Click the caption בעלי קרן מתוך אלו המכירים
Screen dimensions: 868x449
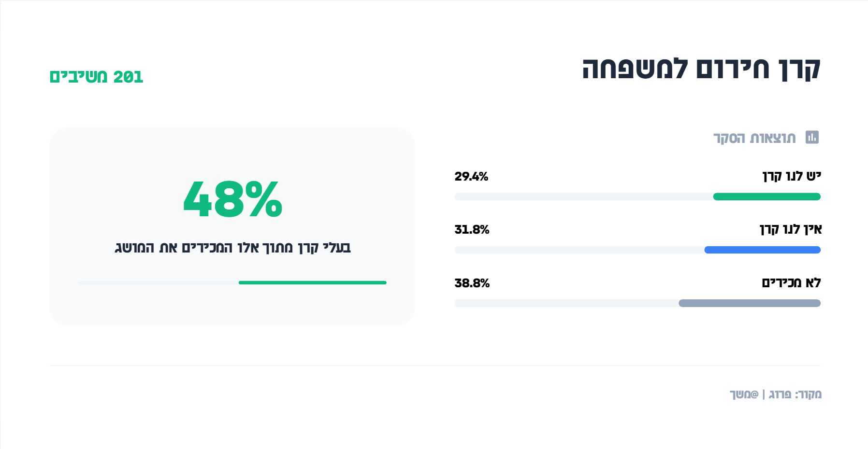click(x=232, y=248)
